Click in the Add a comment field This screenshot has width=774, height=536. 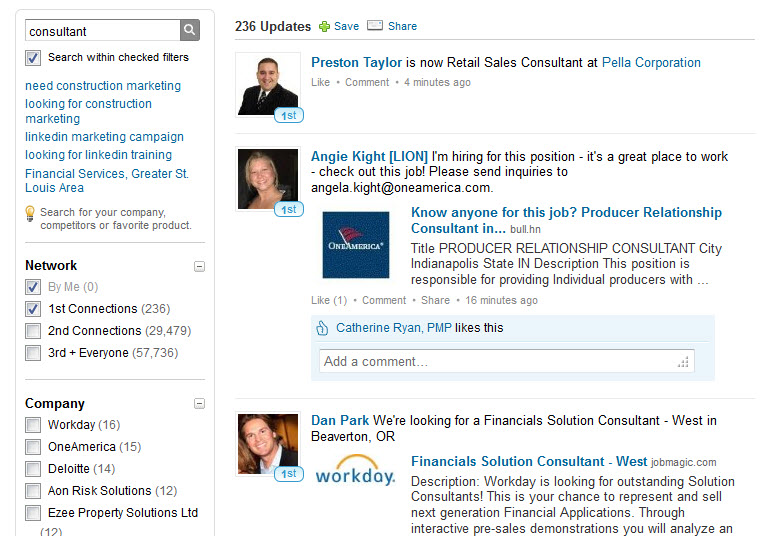click(505, 361)
